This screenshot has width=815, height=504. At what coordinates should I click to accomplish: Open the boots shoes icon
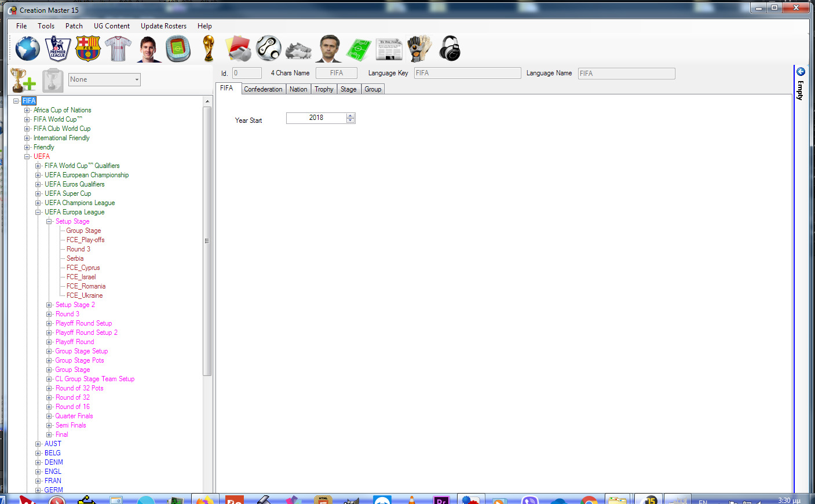click(x=299, y=51)
